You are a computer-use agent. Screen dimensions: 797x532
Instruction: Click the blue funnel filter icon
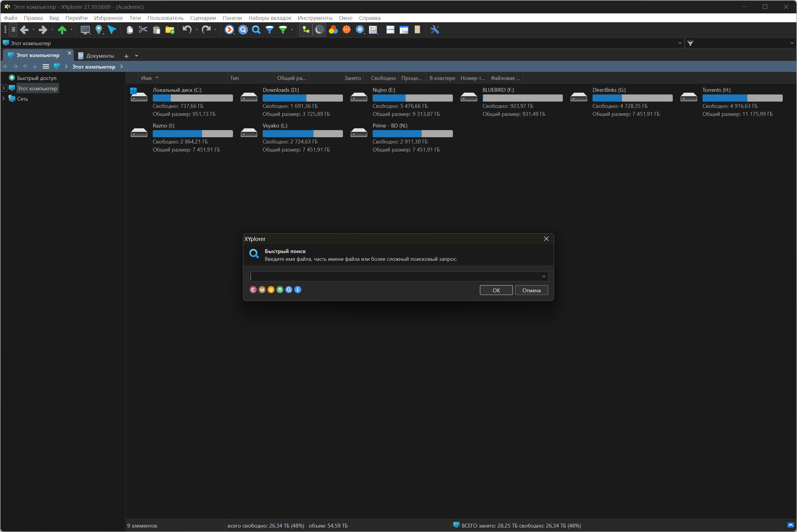(270, 30)
